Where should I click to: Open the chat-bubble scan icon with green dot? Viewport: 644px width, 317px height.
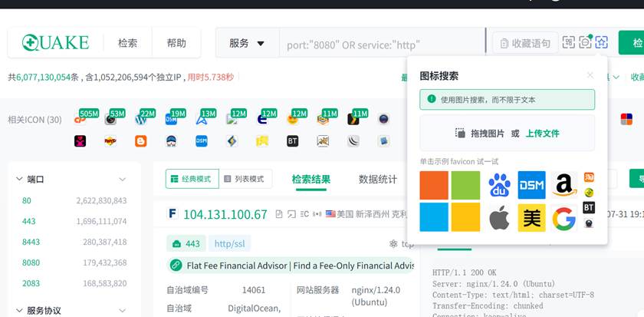click(x=585, y=42)
